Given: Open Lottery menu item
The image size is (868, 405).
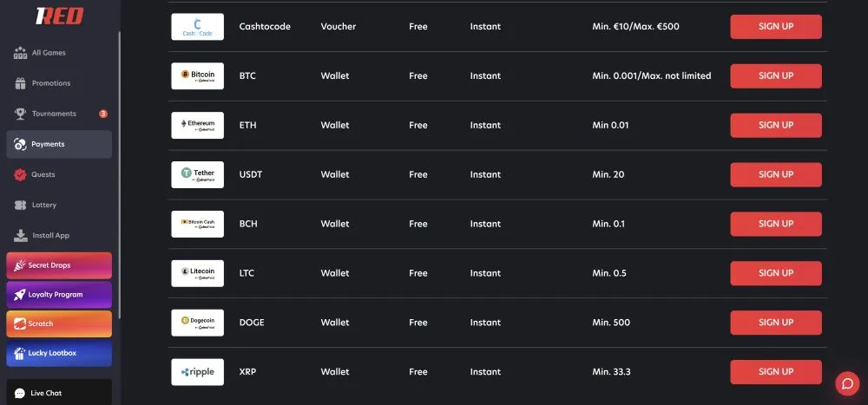Looking at the screenshot, I should click(x=59, y=206).
